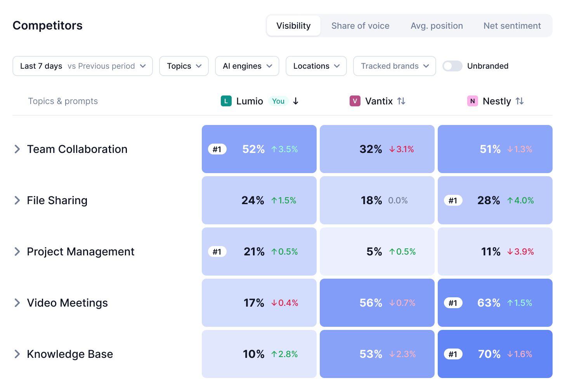Click the 70% Nestly Knowledge Base value
This screenshot has height=392, width=565.
tap(489, 354)
